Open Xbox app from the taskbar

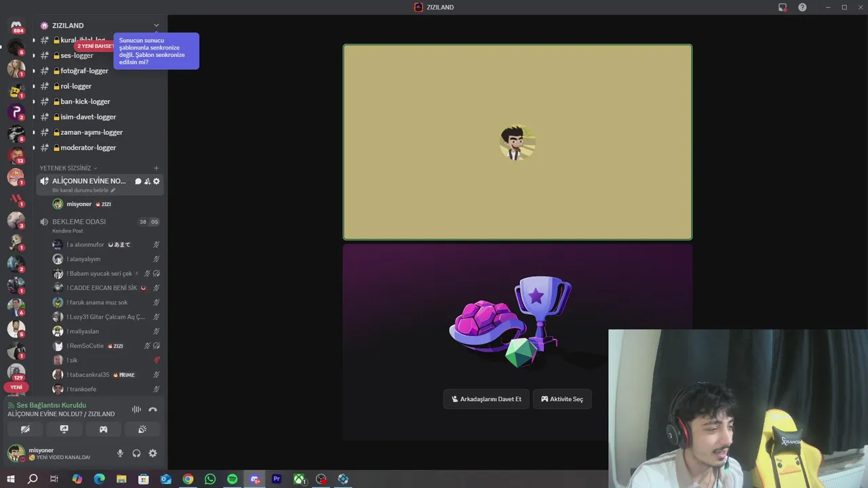pyautogui.click(x=299, y=479)
